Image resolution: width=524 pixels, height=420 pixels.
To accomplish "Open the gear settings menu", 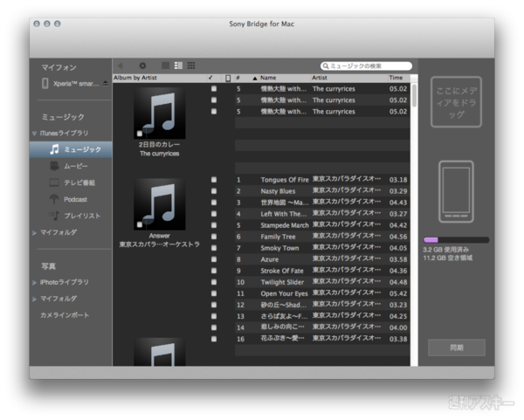I will click(142, 65).
